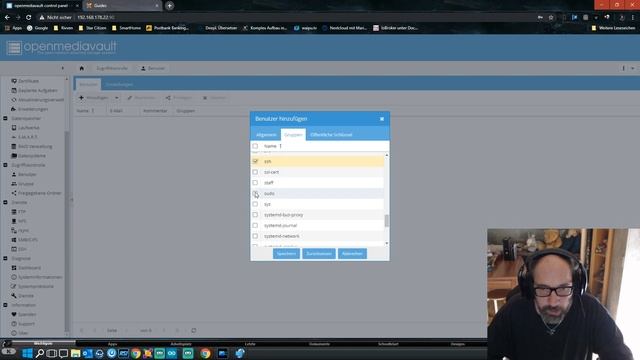
Task: Open FTP service icon
Action: [x=14, y=212]
